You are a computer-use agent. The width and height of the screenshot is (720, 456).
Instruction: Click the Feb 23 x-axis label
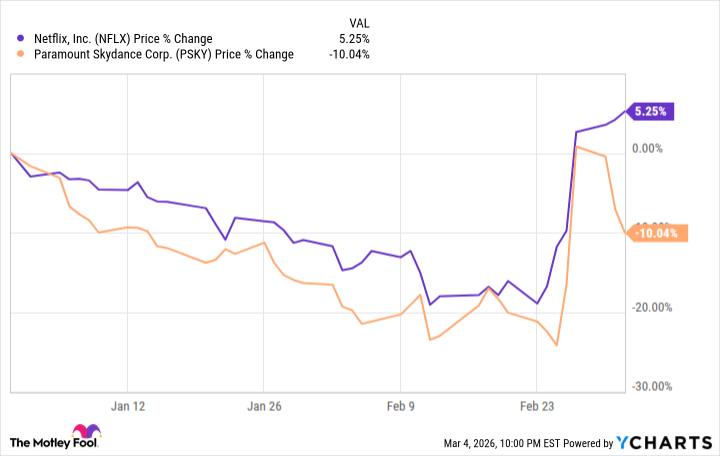pos(536,407)
